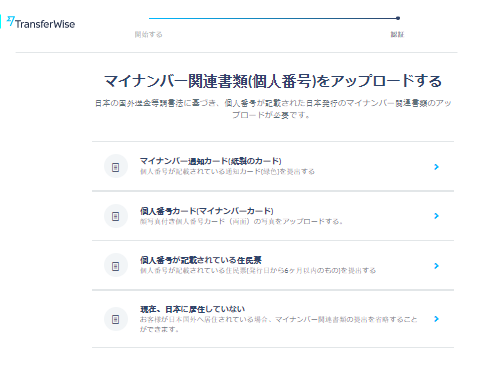This screenshot has height=370, width=477.
Task: Open chevron on 現在、日本に居住していない row
Action: pos(436,319)
